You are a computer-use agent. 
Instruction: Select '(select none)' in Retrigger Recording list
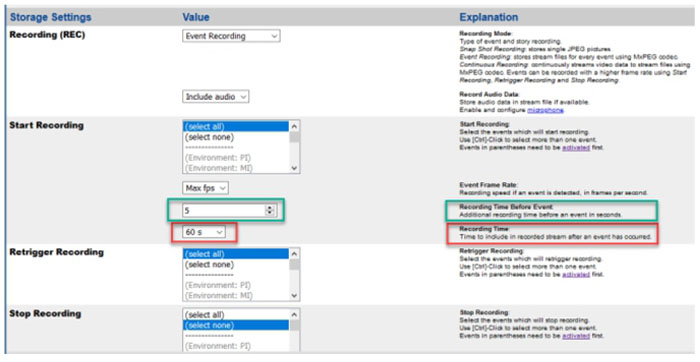point(236,264)
